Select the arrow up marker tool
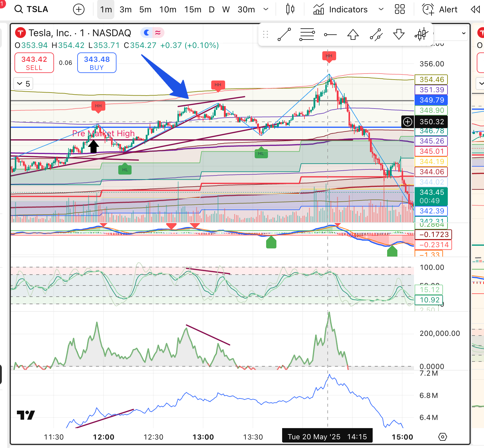Image resolution: width=484 pixels, height=448 pixels. (353, 35)
